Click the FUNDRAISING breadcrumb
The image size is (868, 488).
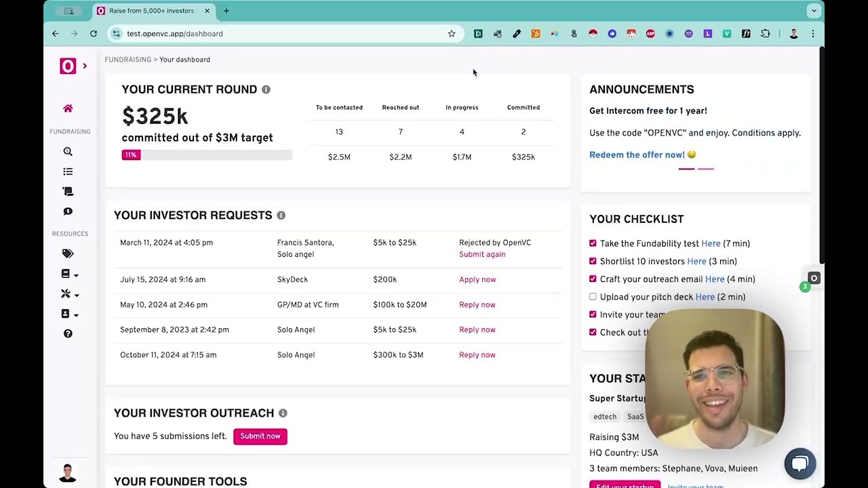click(127, 60)
